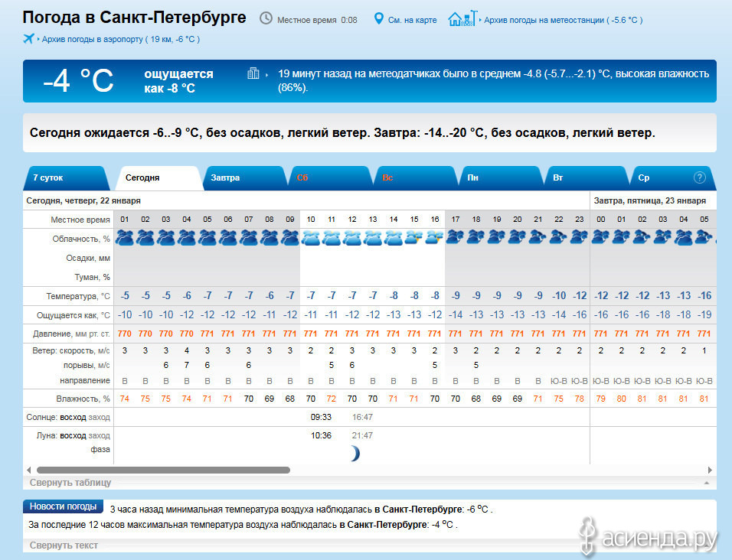Open the help question mark icon
The width and height of the screenshot is (732, 560).
699,177
